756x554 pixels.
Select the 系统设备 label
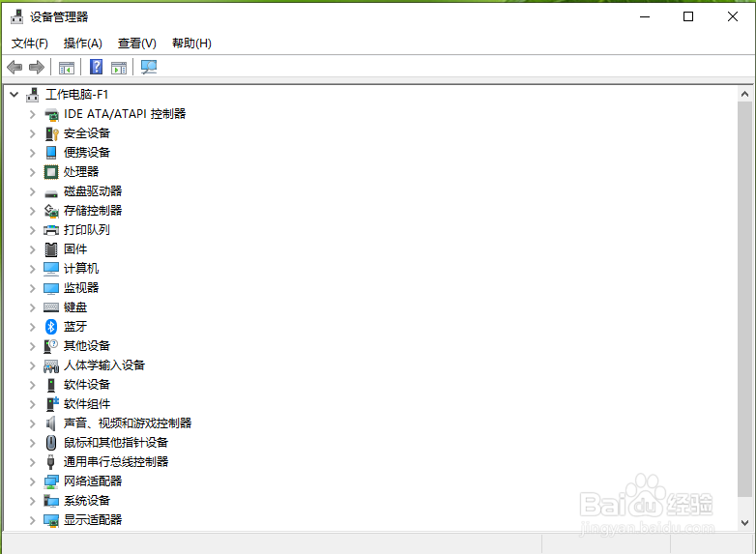coord(87,501)
